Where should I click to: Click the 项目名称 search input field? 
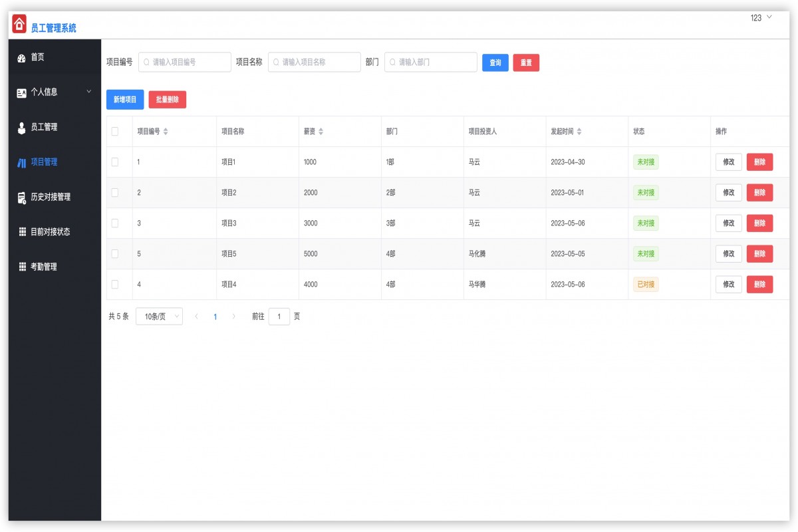tap(314, 62)
